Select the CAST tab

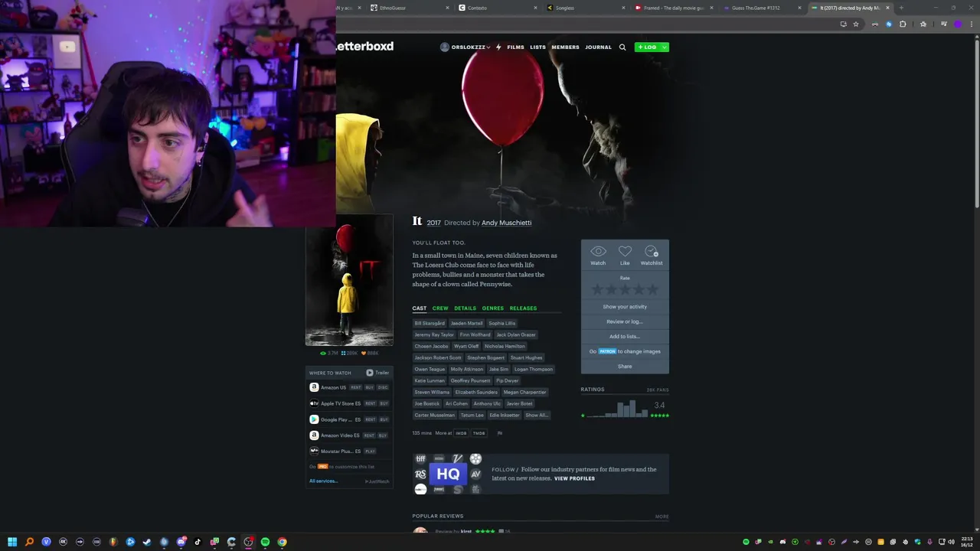pos(420,308)
